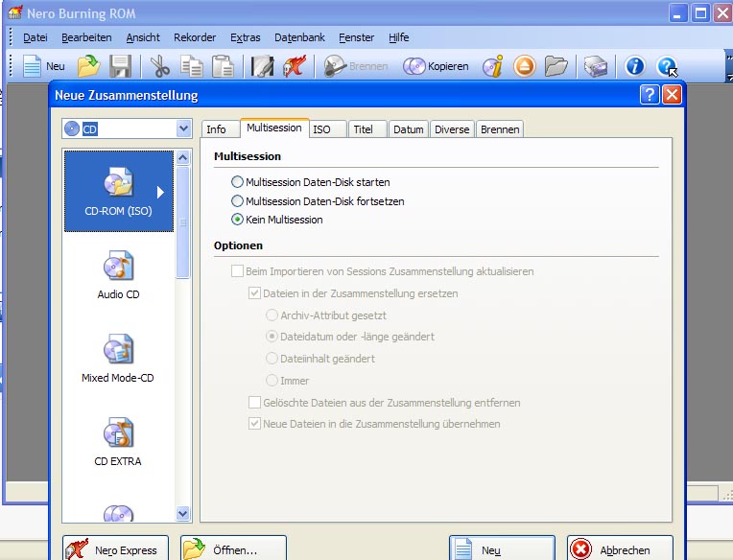Screen dimensions: 733x560
Task: Click the Neu button in dialog
Action: (502, 548)
